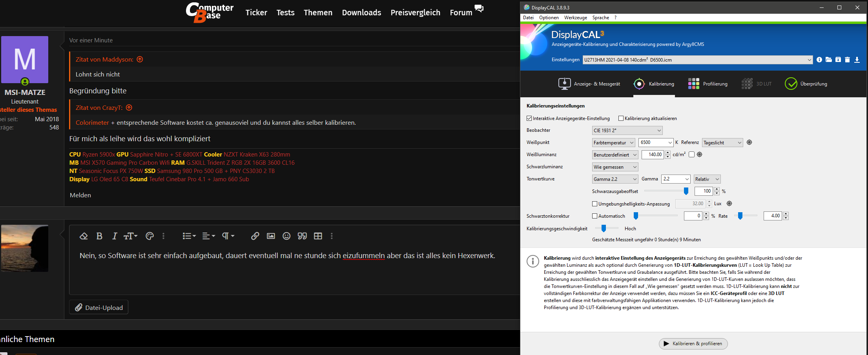Open the Einstellungen profile dropdown
The image size is (868, 355).
point(698,60)
